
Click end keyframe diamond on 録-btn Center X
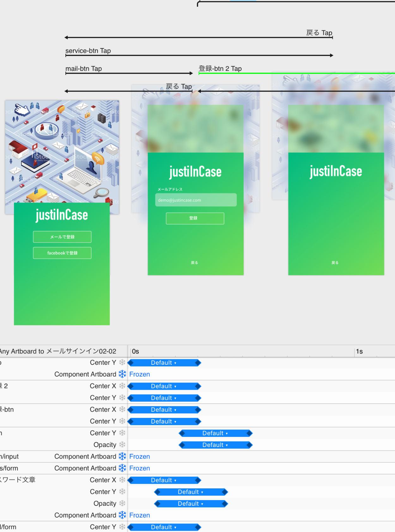pyautogui.click(x=198, y=410)
